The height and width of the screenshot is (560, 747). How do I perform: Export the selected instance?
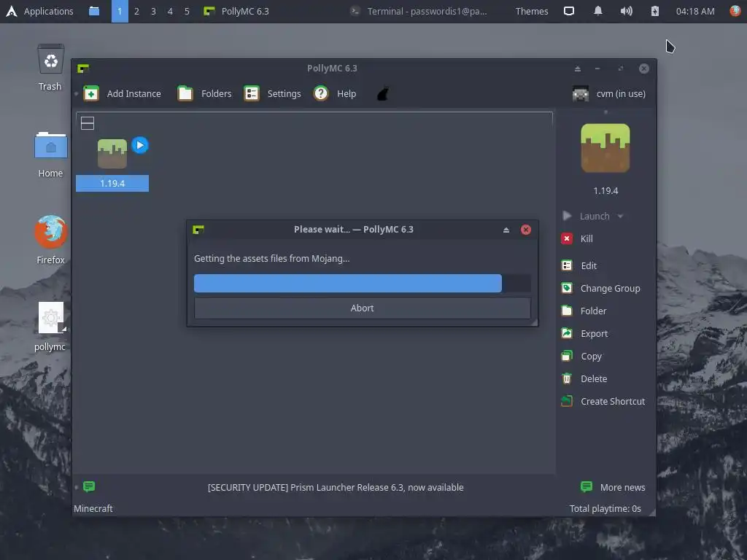click(584, 333)
